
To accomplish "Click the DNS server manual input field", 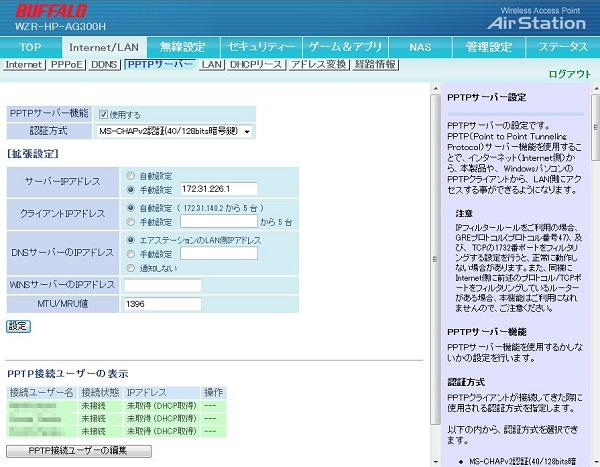I will click(219, 253).
